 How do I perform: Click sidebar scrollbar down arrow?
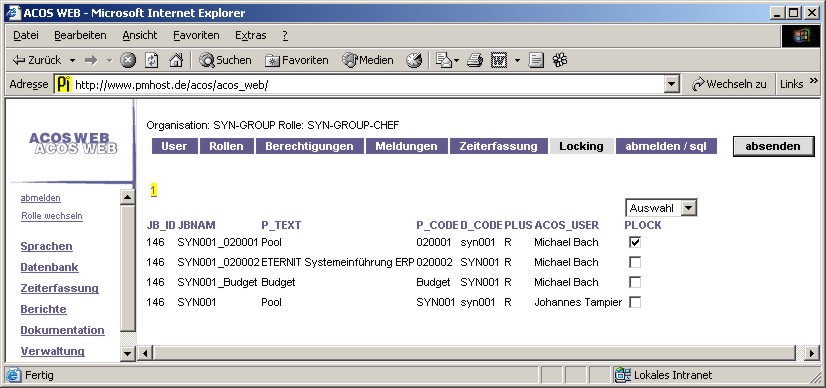pyautogui.click(x=128, y=354)
